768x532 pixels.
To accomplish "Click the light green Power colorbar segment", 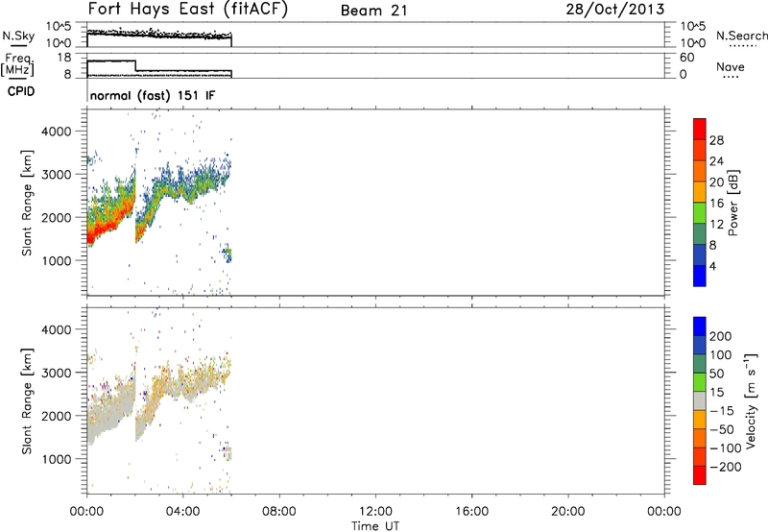I will 700,212.
